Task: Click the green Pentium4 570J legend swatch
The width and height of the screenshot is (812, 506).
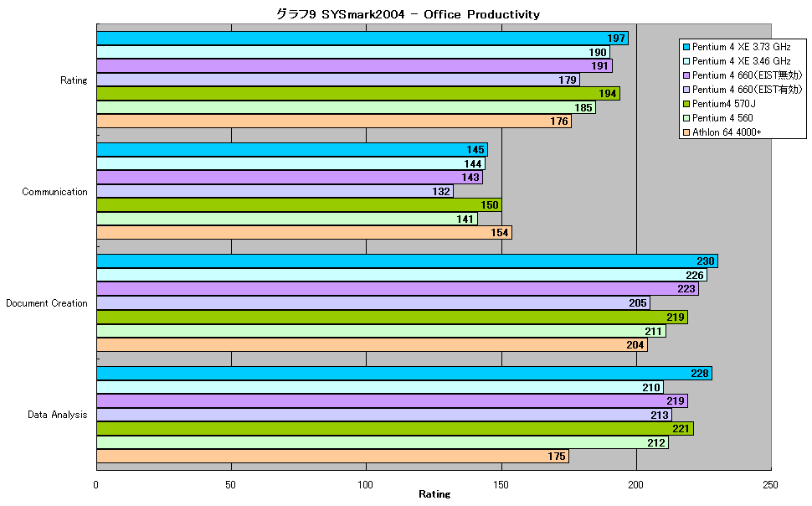Action: tap(686, 104)
